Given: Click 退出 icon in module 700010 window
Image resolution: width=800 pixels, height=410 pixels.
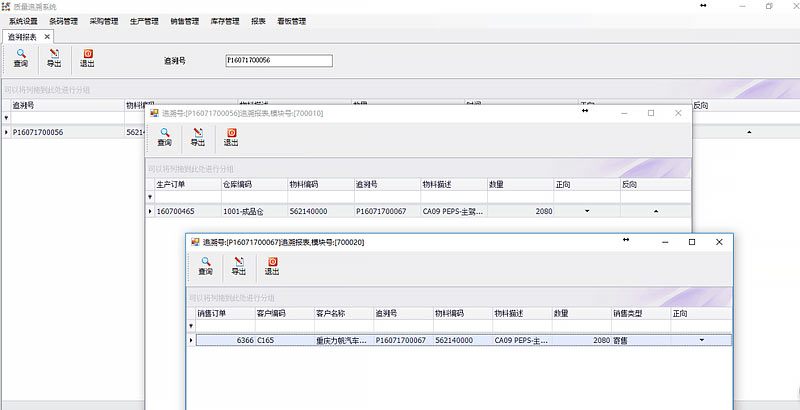Looking at the screenshot, I should coord(231,136).
